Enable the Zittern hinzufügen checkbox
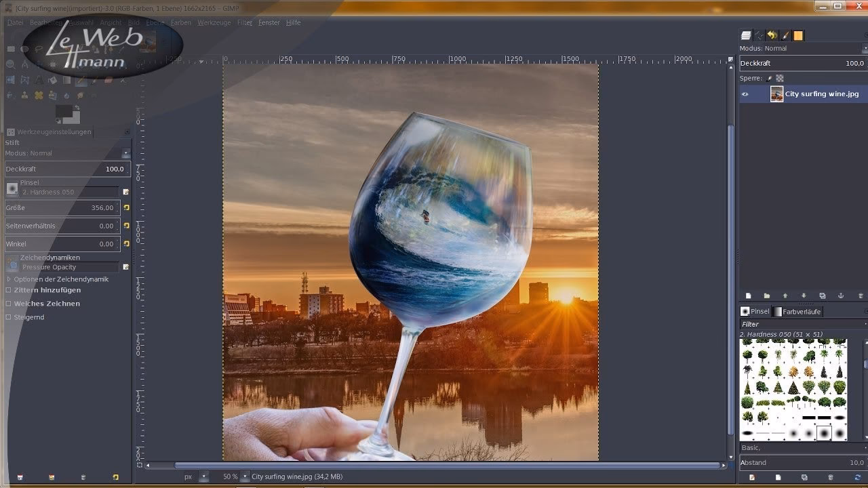Screen dimensions: 868x488 [x=9, y=290]
